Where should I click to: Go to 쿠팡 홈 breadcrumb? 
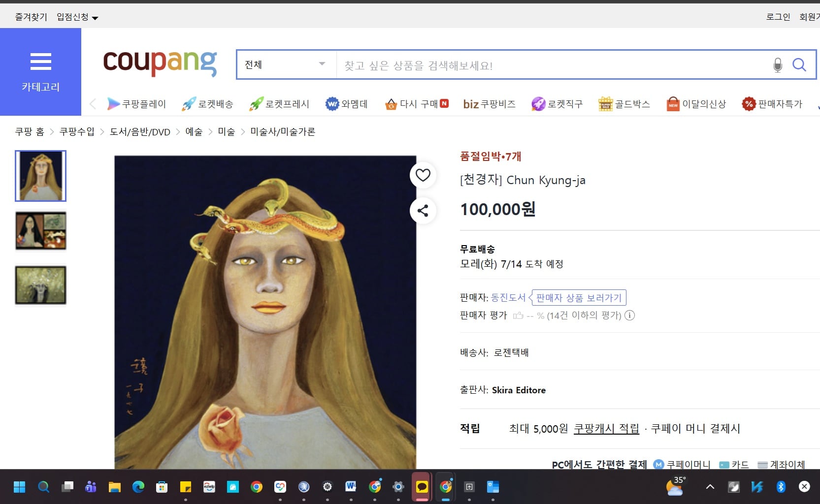(30, 132)
